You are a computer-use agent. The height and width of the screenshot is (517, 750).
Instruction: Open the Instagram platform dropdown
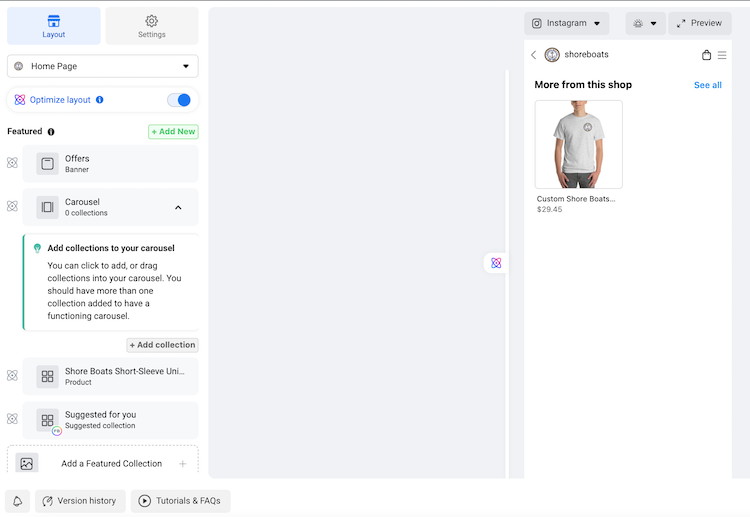566,23
